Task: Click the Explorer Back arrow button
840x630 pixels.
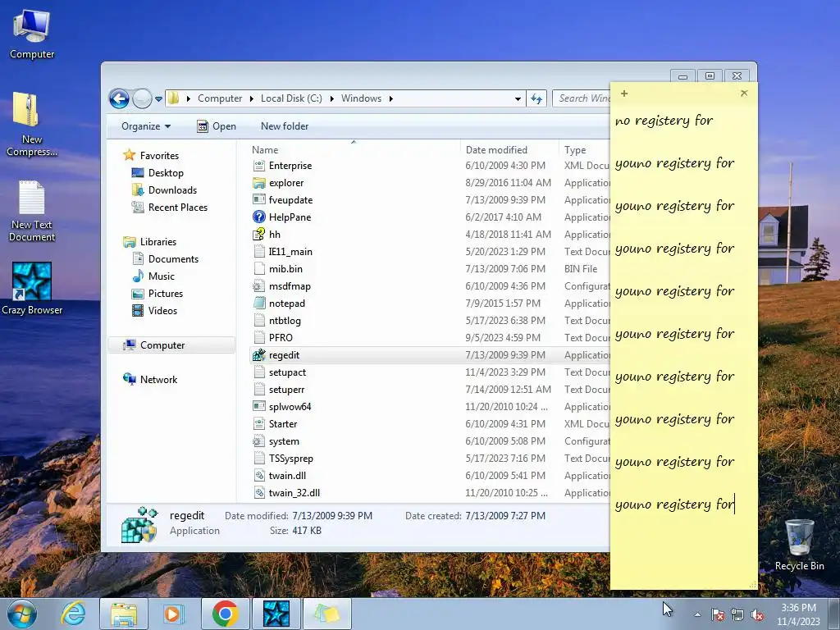Action: tap(119, 98)
